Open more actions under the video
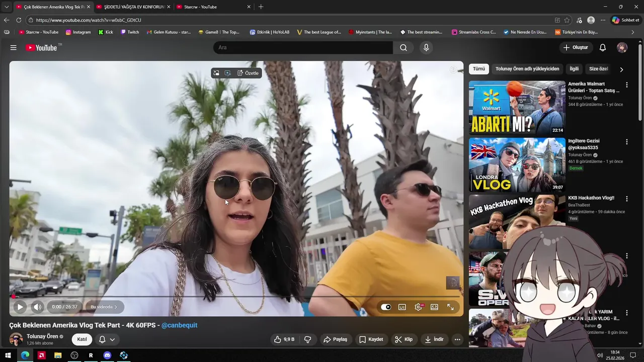This screenshot has height=362, width=644. (457, 339)
